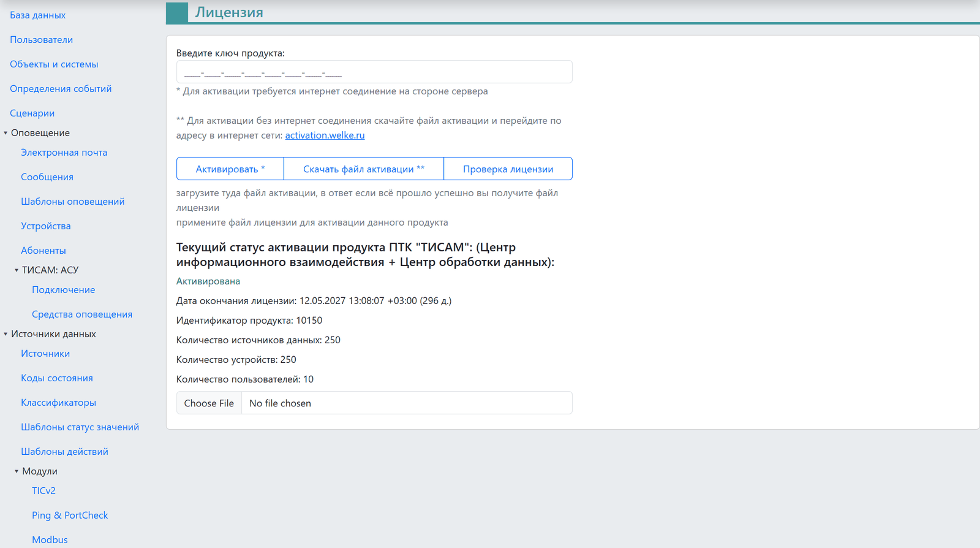Open the Устройства page
Viewport: 980px width, 548px height.
(46, 226)
